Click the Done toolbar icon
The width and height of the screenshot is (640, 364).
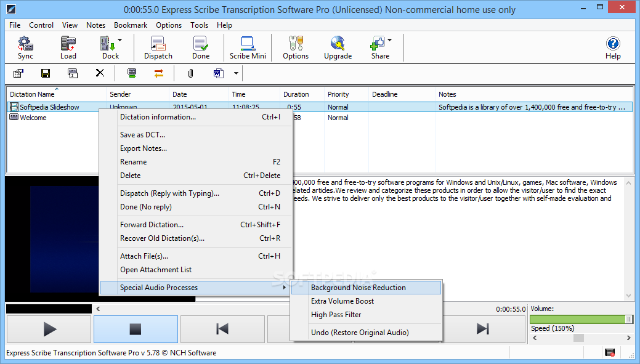pyautogui.click(x=201, y=48)
